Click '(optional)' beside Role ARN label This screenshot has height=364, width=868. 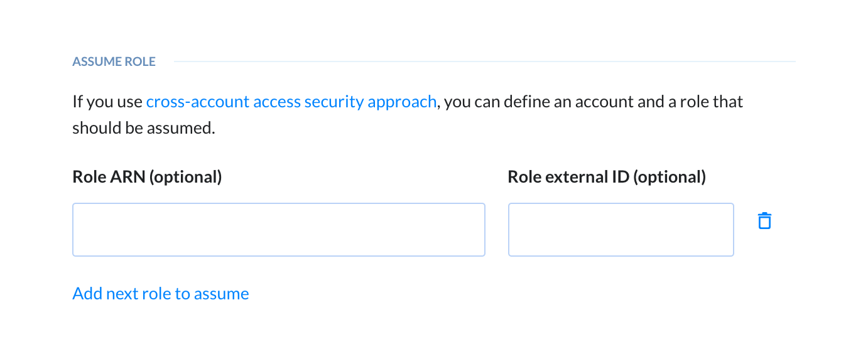185,177
